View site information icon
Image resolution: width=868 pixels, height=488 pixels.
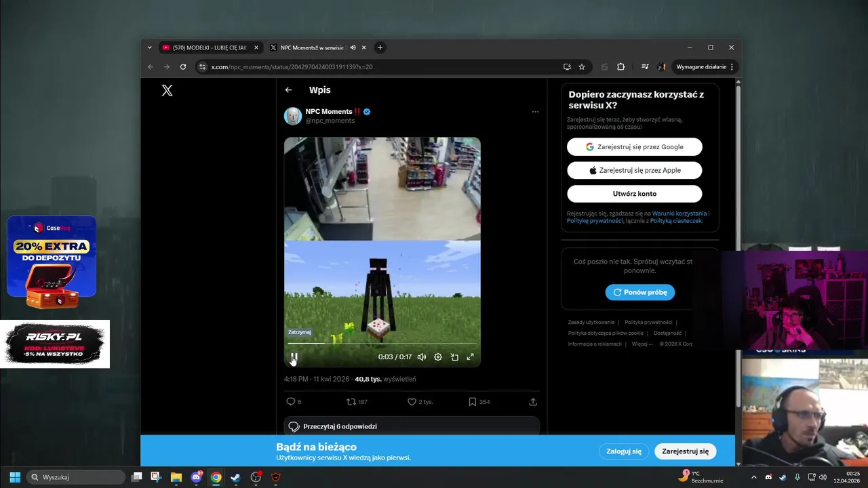point(201,67)
